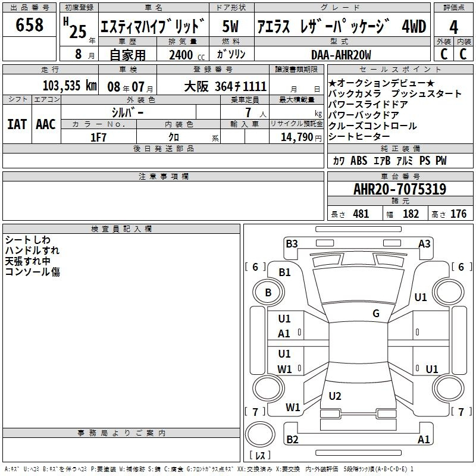Image resolution: width=476 pixels, height=476 pixels.
Task: Select the width value 182
Action: pos(411,214)
